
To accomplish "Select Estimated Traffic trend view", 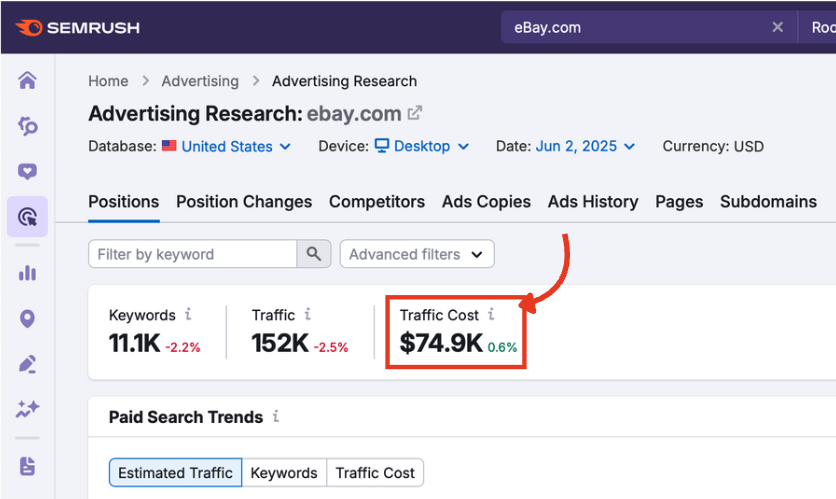I will click(x=175, y=473).
